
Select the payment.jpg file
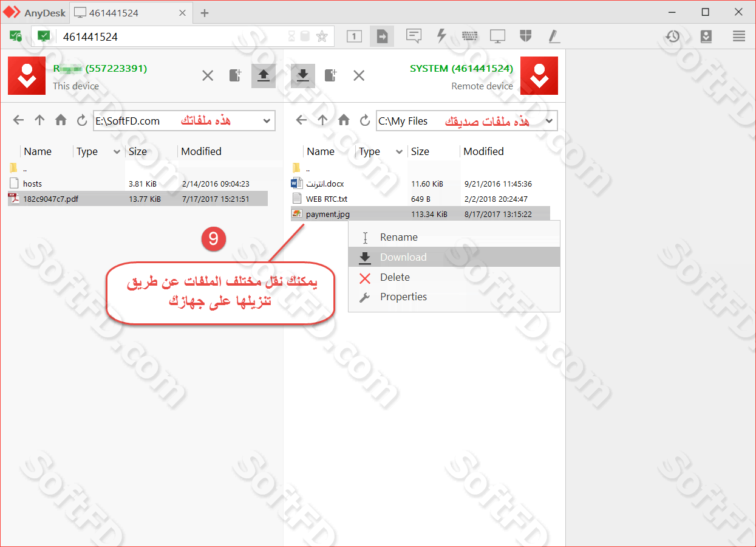tap(420, 213)
